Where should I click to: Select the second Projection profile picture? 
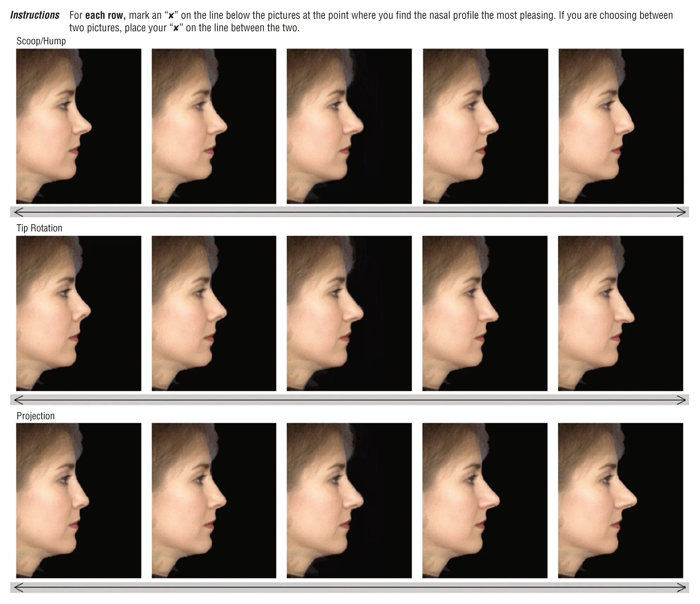click(x=214, y=500)
